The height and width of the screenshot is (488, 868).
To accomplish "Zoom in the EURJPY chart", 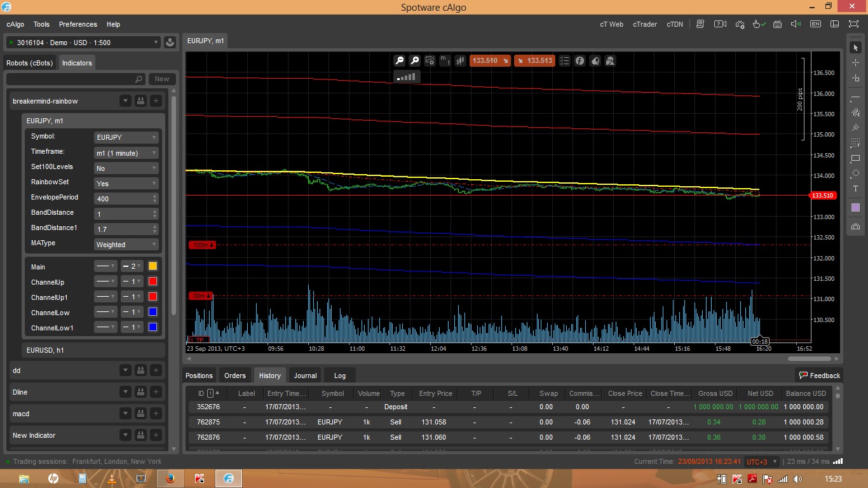I will tap(415, 60).
